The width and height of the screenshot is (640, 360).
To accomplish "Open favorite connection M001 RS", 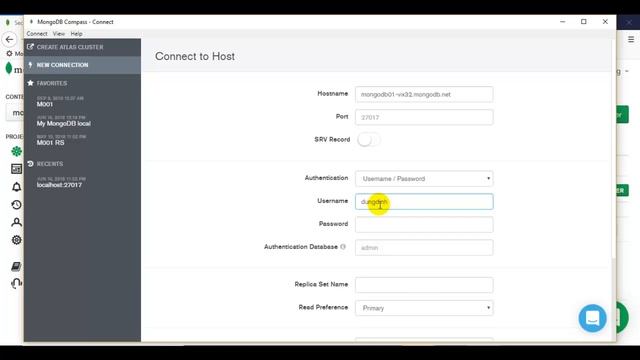I will point(51,142).
